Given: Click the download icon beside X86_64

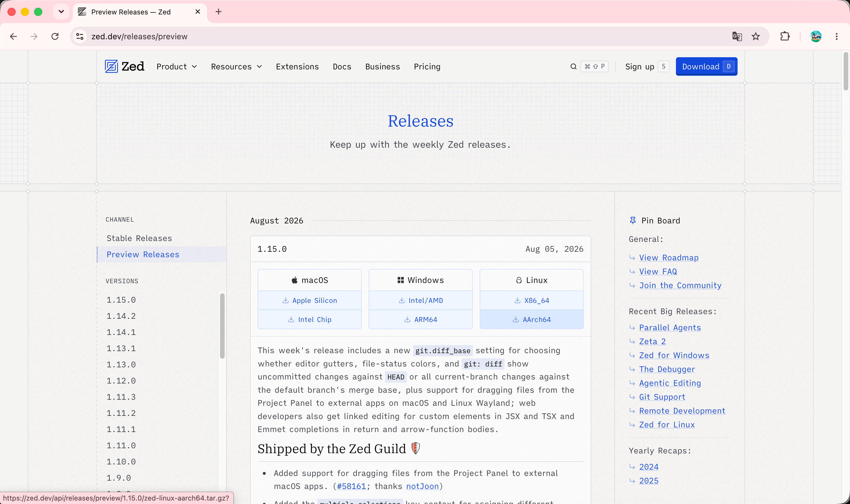Looking at the screenshot, I should [x=518, y=300].
